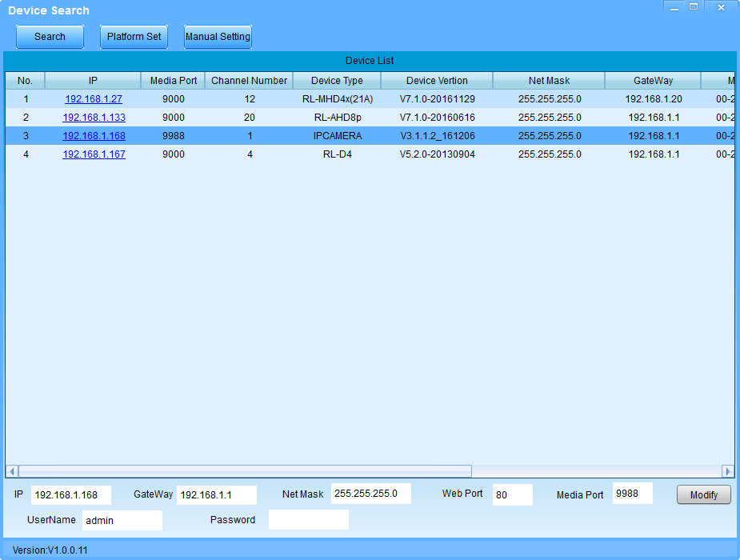The width and height of the screenshot is (740, 560).
Task: Open the Platform Set dialog
Action: click(x=134, y=37)
